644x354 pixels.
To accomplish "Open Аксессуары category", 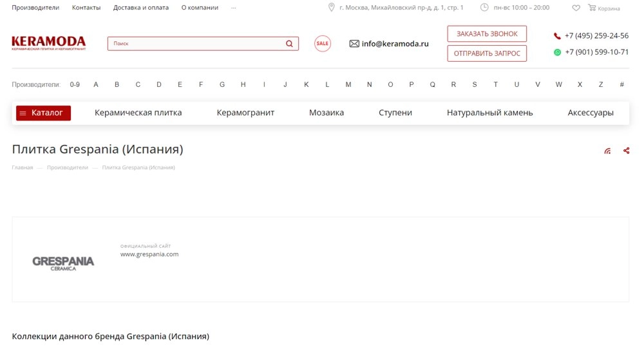I will (x=591, y=113).
